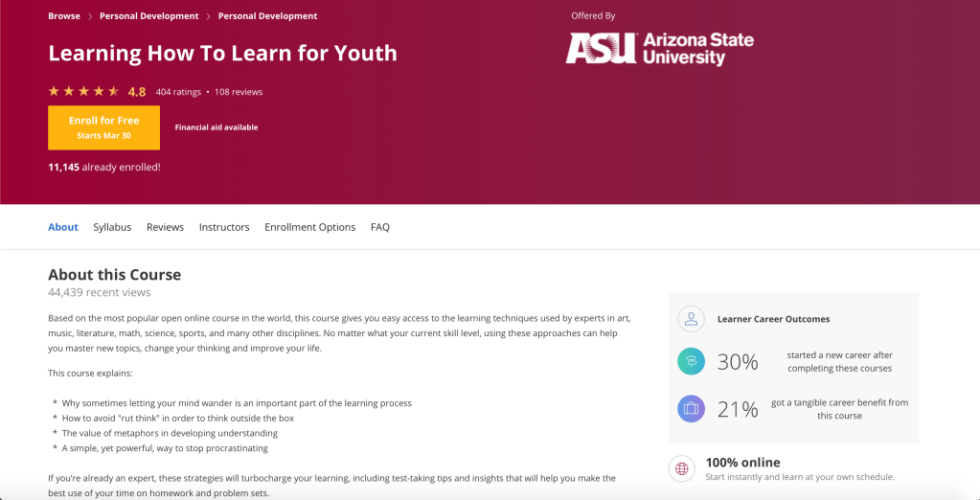Go to first Personal Development breadcrumb
This screenshot has height=500, width=980.
coord(149,16)
